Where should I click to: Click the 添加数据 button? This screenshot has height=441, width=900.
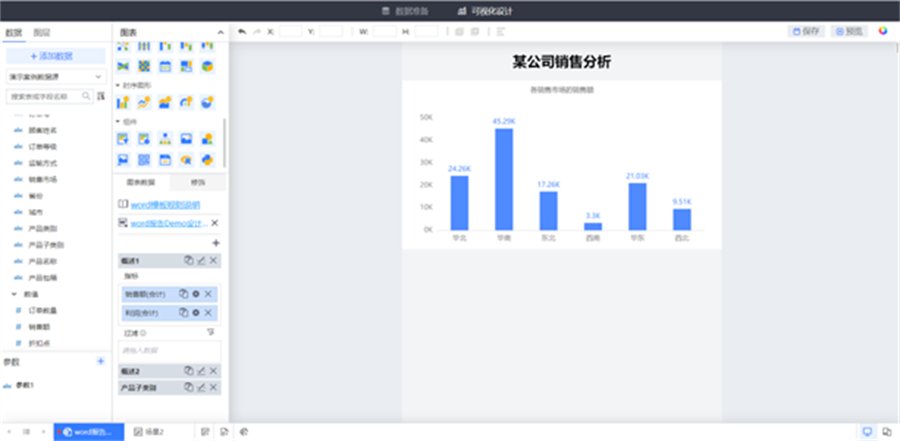[x=56, y=56]
